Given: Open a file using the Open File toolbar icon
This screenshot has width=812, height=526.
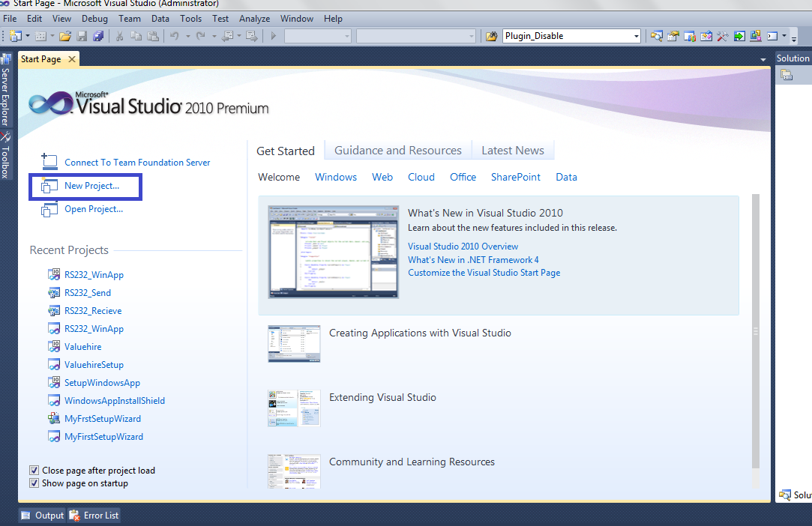Looking at the screenshot, I should (65, 35).
